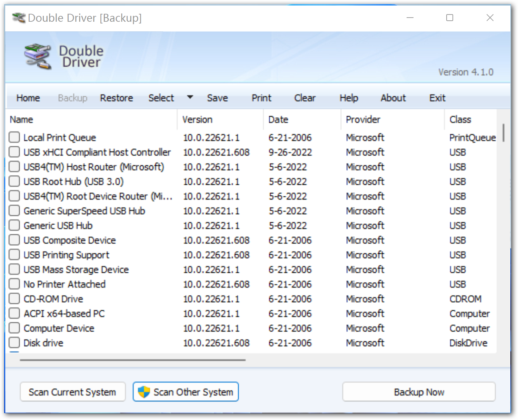Click the horizontal scrollbar thumb
518x420 pixels.
click(x=133, y=360)
